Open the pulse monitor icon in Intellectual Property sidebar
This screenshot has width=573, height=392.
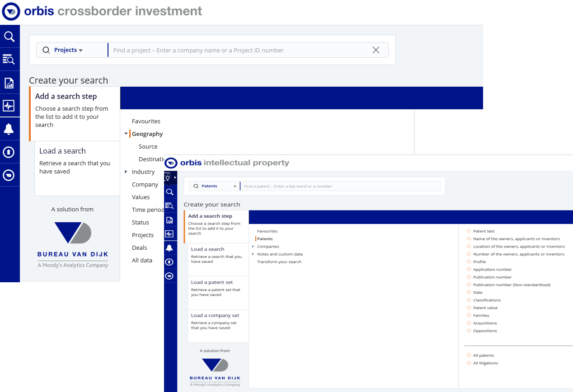(169, 234)
